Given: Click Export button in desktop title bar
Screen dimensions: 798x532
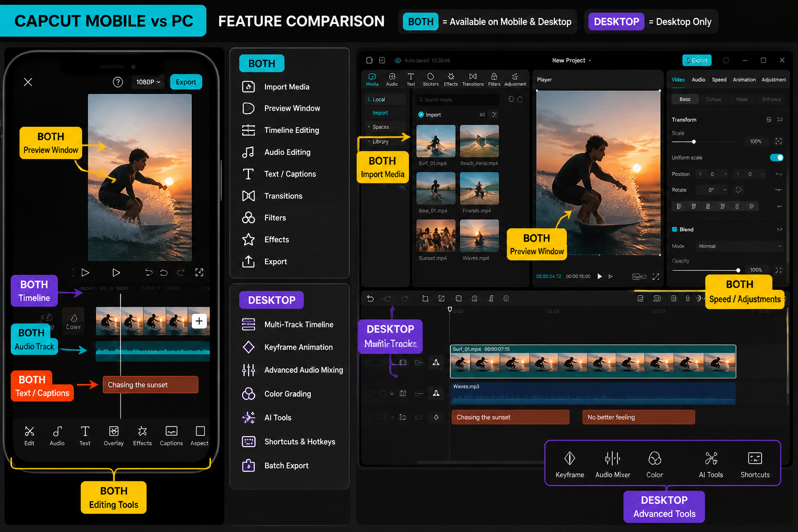Looking at the screenshot, I should [697, 60].
